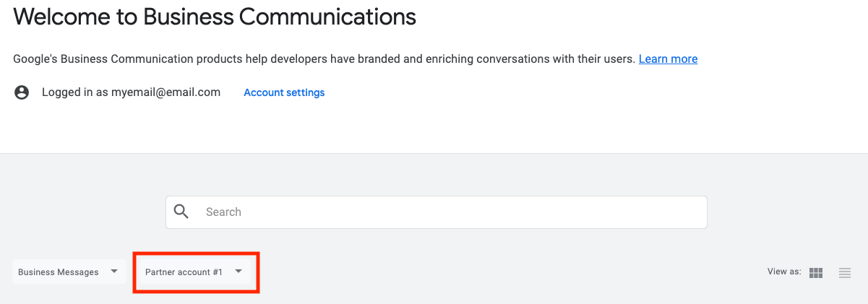Viewport: 868px width, 304px height.
Task: Open the Learn more link
Action: click(668, 59)
